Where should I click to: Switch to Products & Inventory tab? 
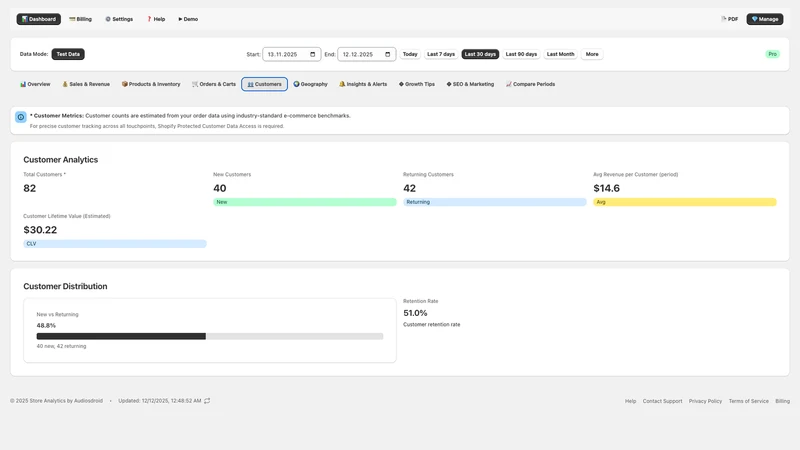click(x=151, y=84)
